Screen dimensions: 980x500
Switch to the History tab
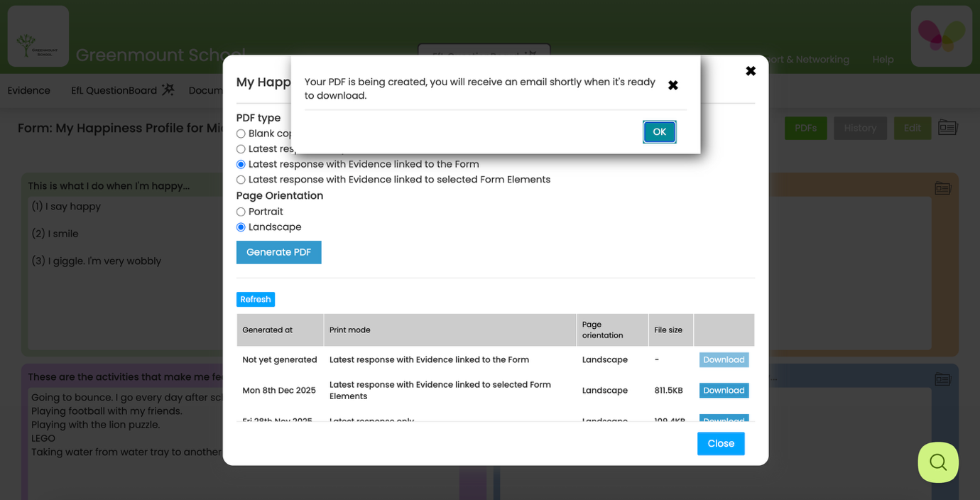click(x=860, y=128)
